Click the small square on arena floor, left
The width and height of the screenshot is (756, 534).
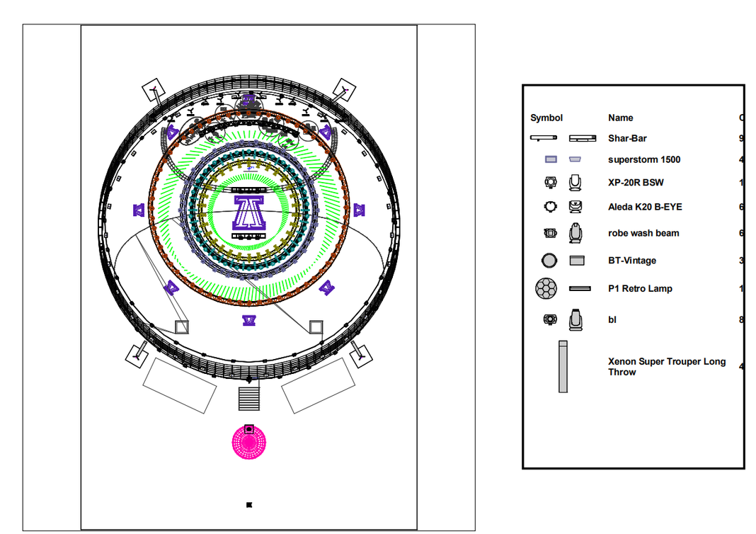click(x=182, y=327)
